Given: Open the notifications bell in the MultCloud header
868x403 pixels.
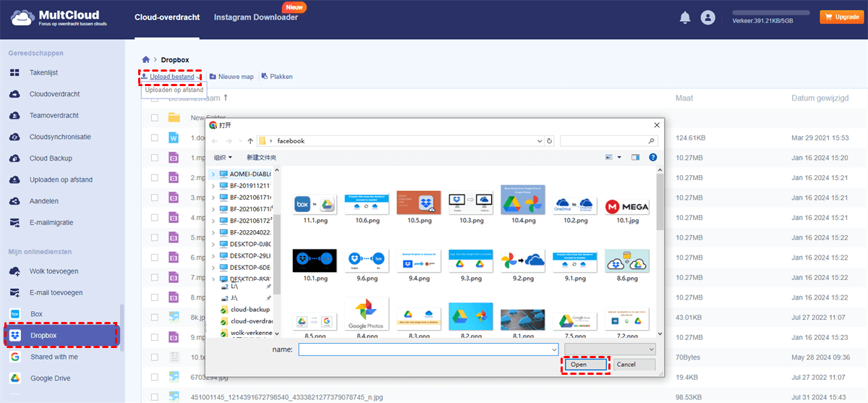Looking at the screenshot, I should pyautogui.click(x=685, y=17).
